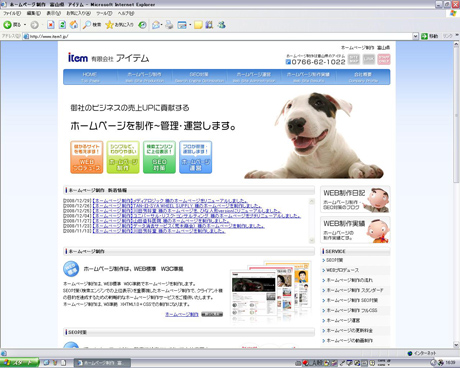Click the Stop loading icon with red X
This screenshot has height=368, width=460.
(51, 25)
